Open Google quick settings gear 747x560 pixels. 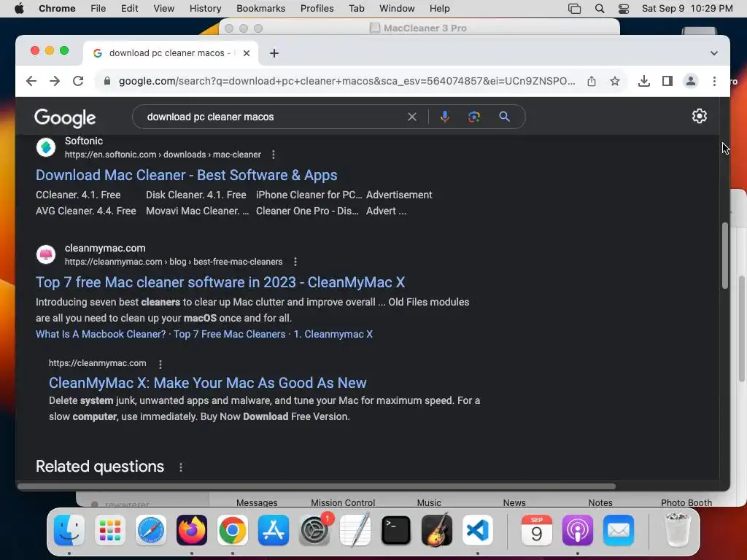(x=699, y=116)
